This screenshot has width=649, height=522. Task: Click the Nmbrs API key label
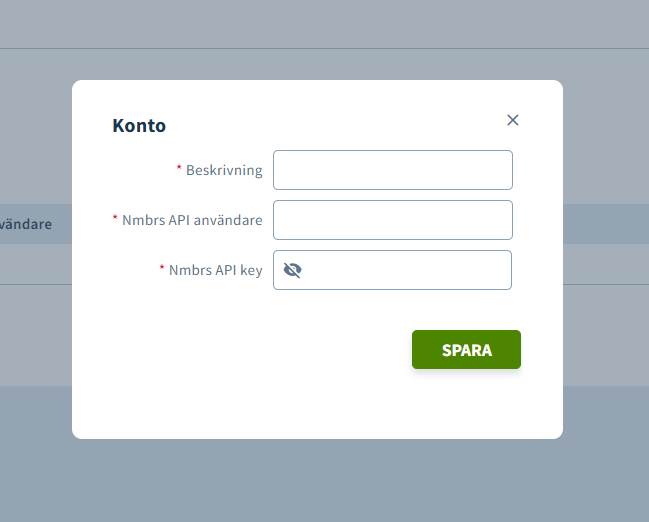coord(215,270)
